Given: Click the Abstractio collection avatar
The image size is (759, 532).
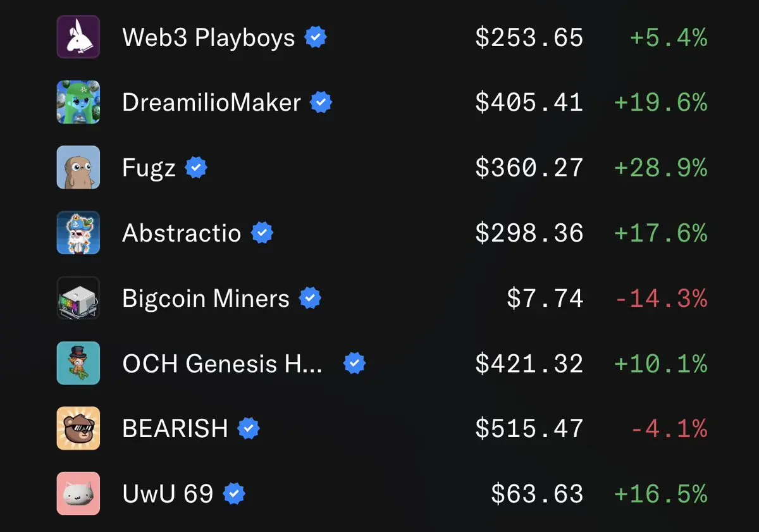Looking at the screenshot, I should pos(78,233).
